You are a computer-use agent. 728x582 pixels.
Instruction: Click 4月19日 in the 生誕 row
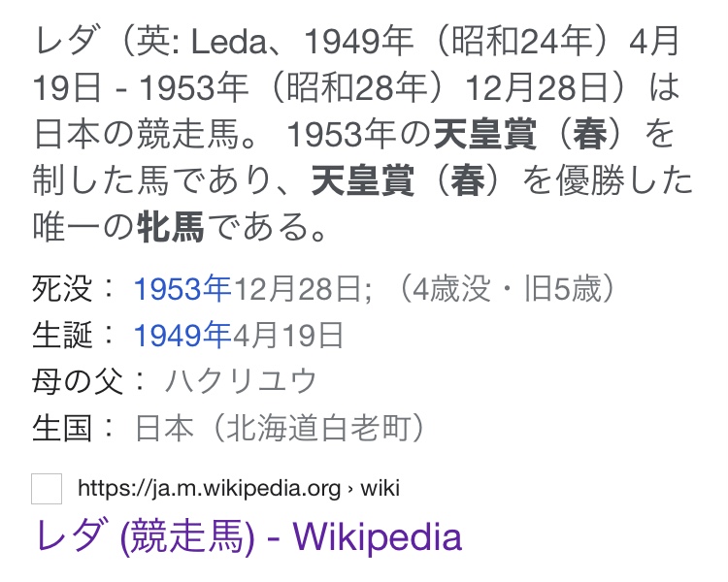click(287, 336)
